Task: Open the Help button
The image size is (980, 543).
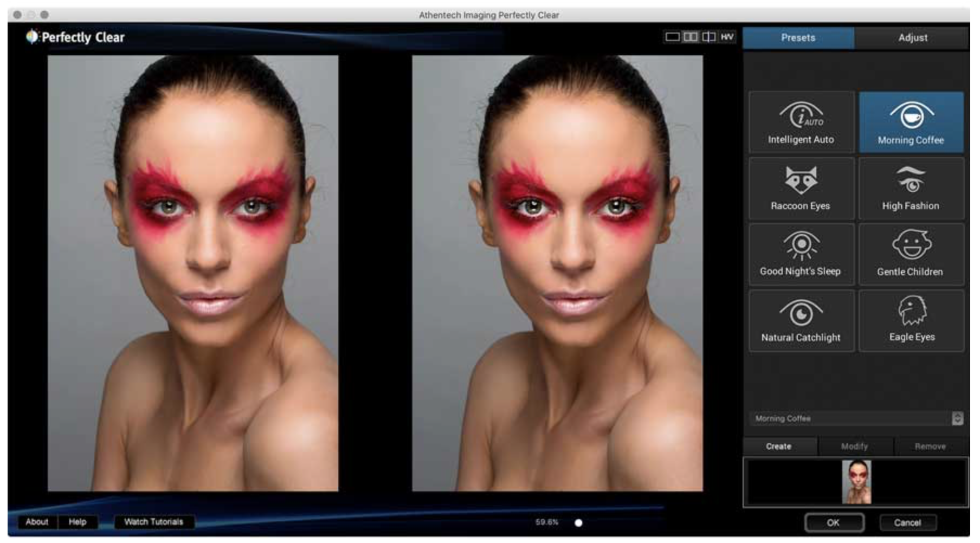Action: pos(78,522)
